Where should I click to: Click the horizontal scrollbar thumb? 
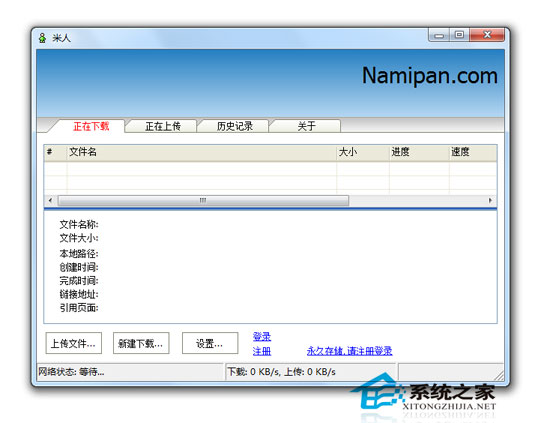pyautogui.click(x=203, y=200)
